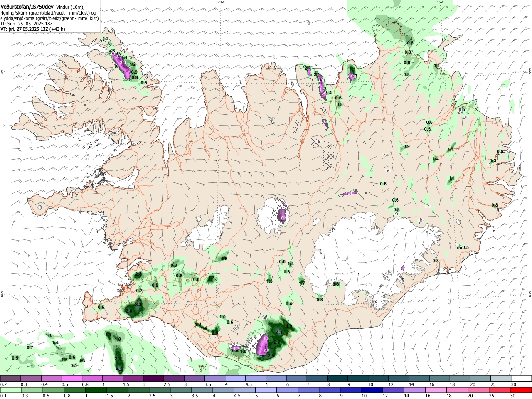Click the dark teal snow swatch between 8 and 9

tap(338, 378)
